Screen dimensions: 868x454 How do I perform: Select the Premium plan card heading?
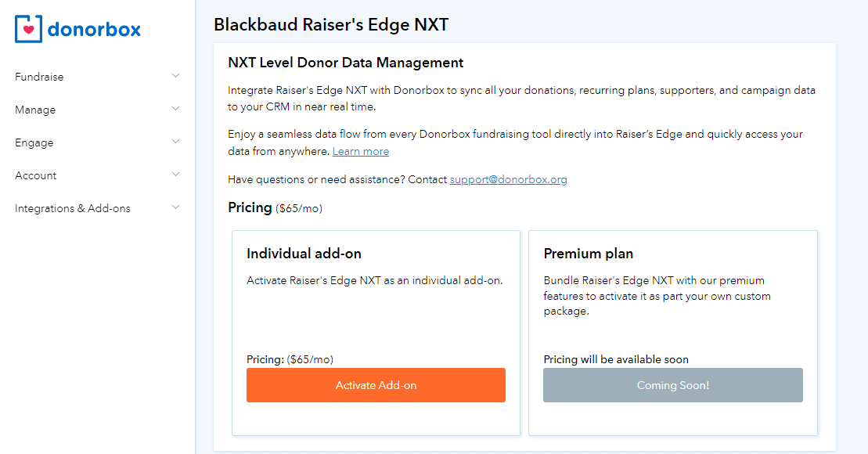(589, 254)
